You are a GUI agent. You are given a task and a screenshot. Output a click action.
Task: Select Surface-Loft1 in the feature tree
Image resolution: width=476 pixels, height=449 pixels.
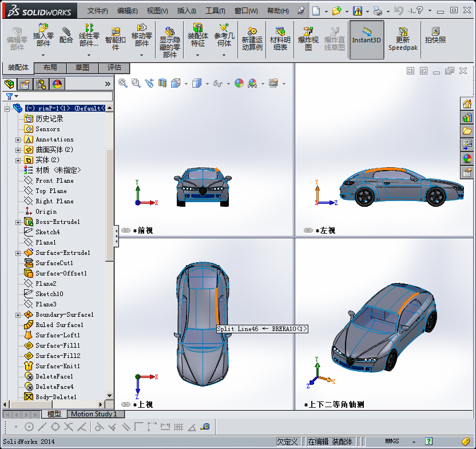[x=57, y=336]
